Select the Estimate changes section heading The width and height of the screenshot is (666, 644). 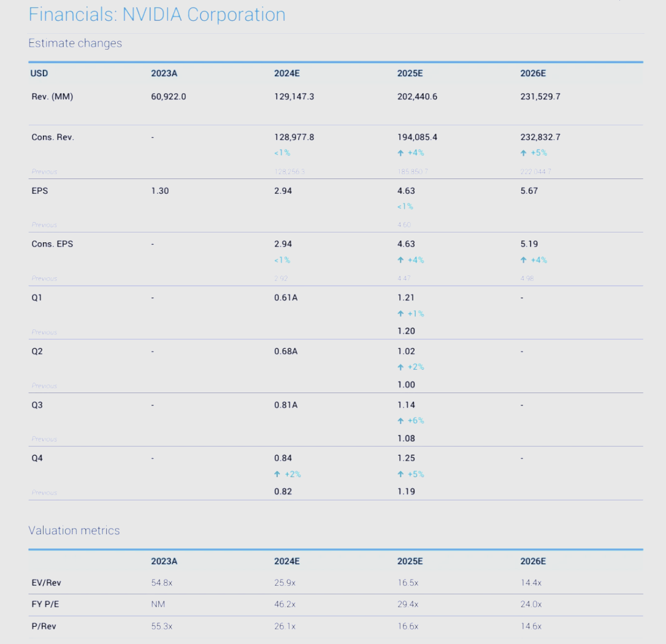(75, 43)
